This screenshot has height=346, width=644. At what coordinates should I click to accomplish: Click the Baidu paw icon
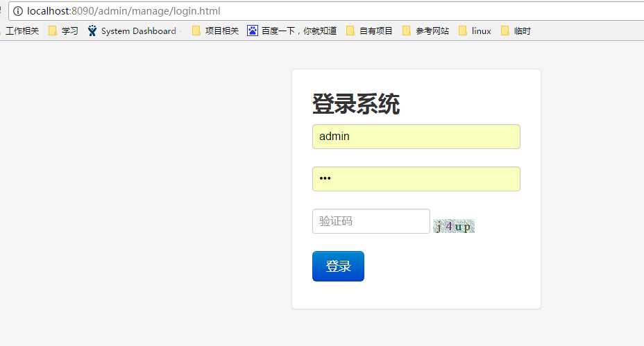tap(252, 31)
